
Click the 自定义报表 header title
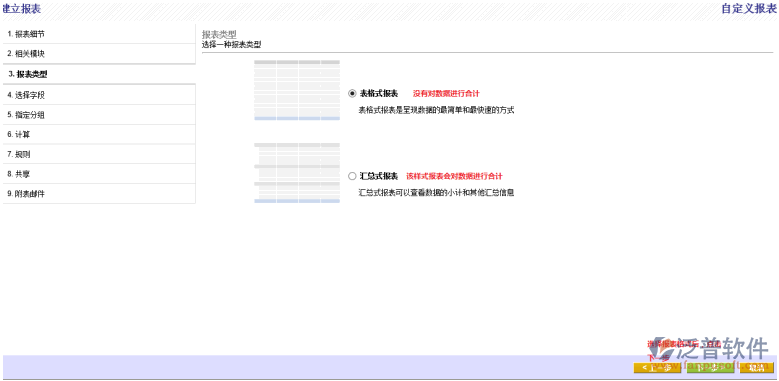pyautogui.click(x=749, y=8)
